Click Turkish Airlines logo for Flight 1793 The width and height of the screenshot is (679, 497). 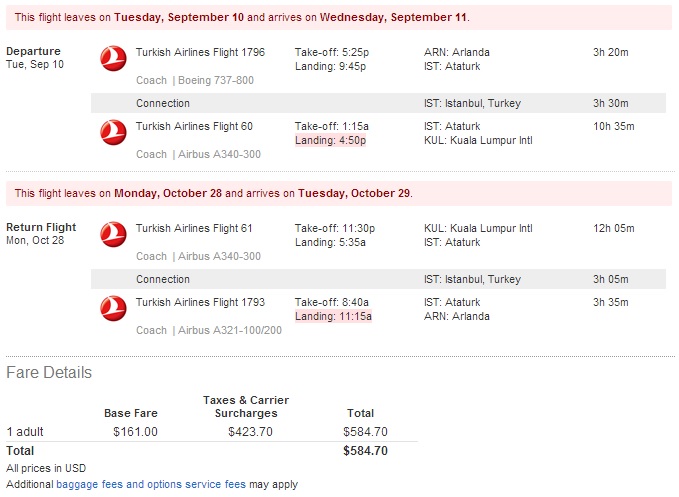click(x=113, y=308)
